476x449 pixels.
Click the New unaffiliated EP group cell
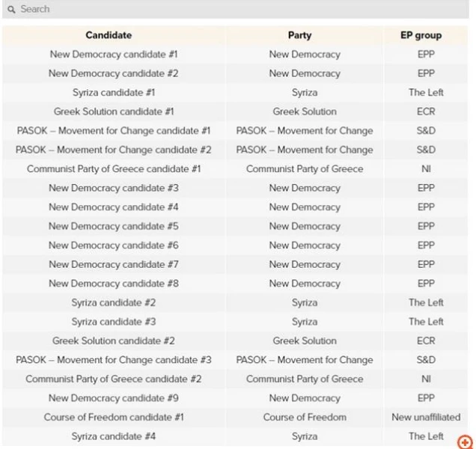[x=426, y=417]
